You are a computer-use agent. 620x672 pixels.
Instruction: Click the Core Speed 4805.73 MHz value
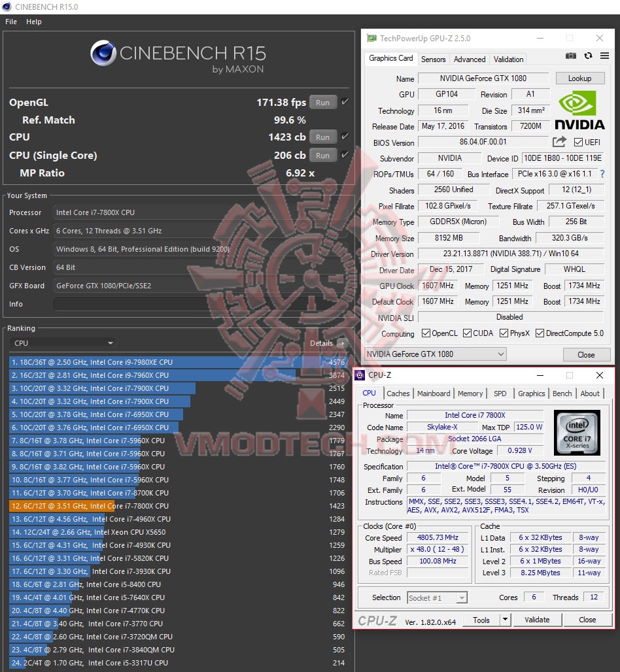tap(438, 537)
